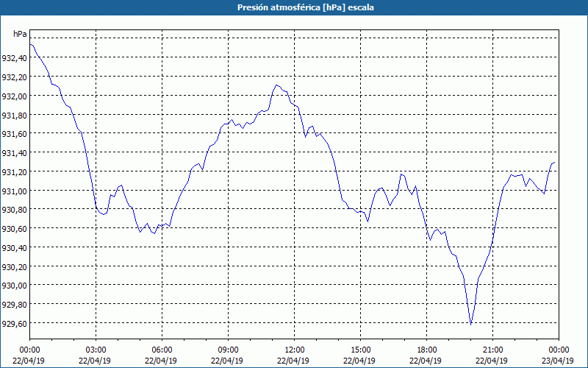Click the '931,00' pressure label
The image size is (588, 368).
tap(14, 191)
